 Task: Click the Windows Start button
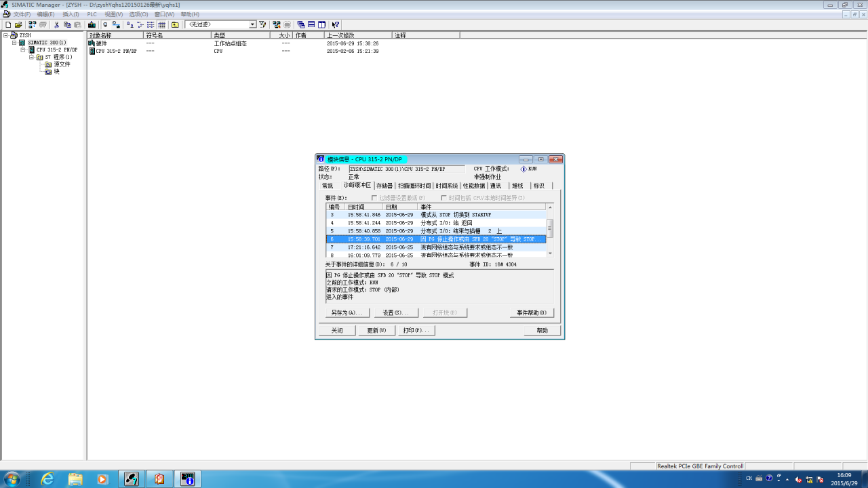click(12, 479)
